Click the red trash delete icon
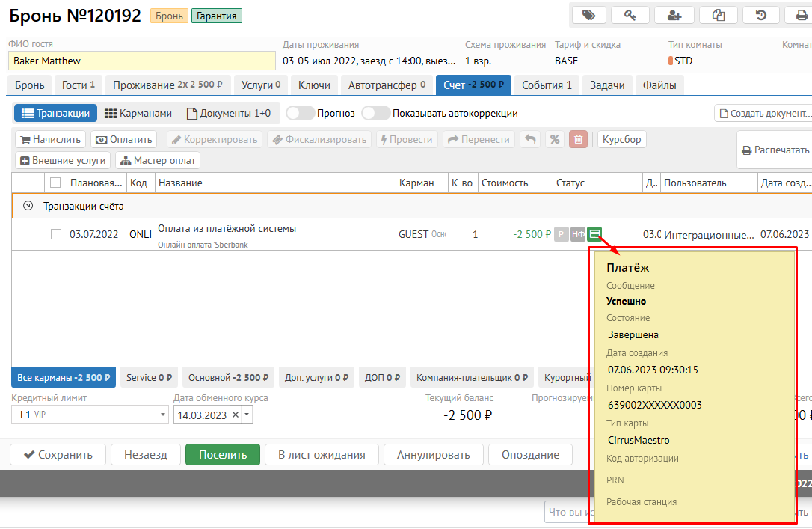 pyautogui.click(x=578, y=140)
